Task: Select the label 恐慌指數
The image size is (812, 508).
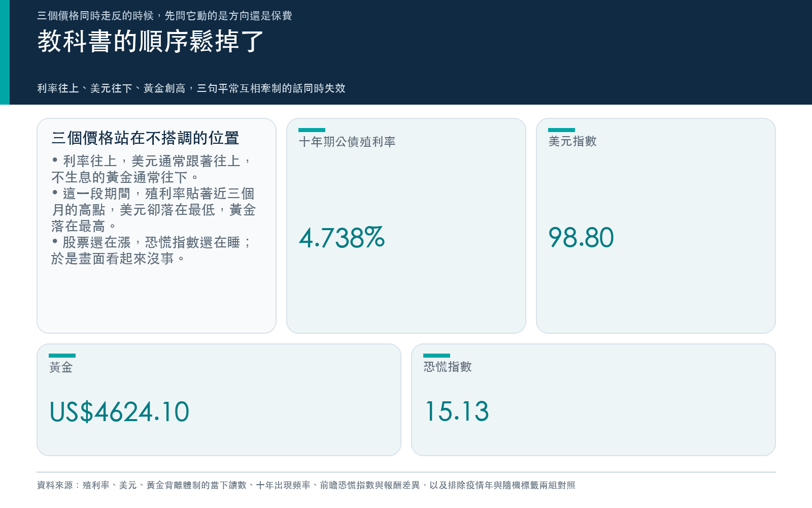Action: tap(448, 367)
